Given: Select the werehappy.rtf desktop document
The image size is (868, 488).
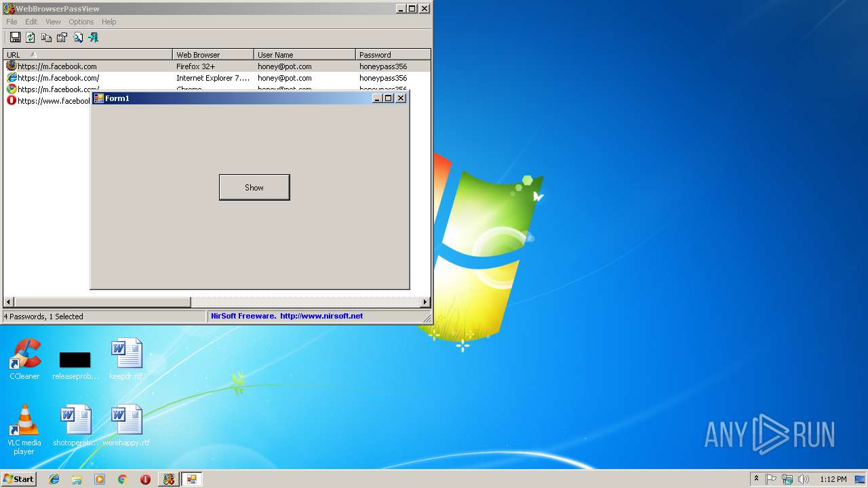Looking at the screenshot, I should click(127, 426).
